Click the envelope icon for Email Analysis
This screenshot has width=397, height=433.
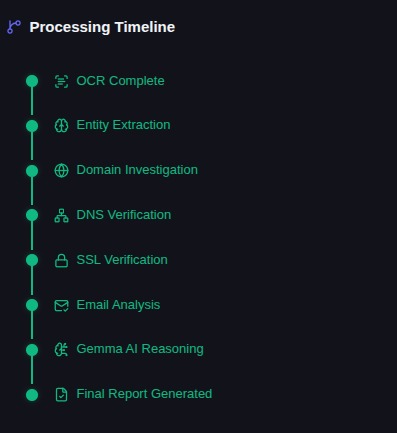[x=61, y=305]
